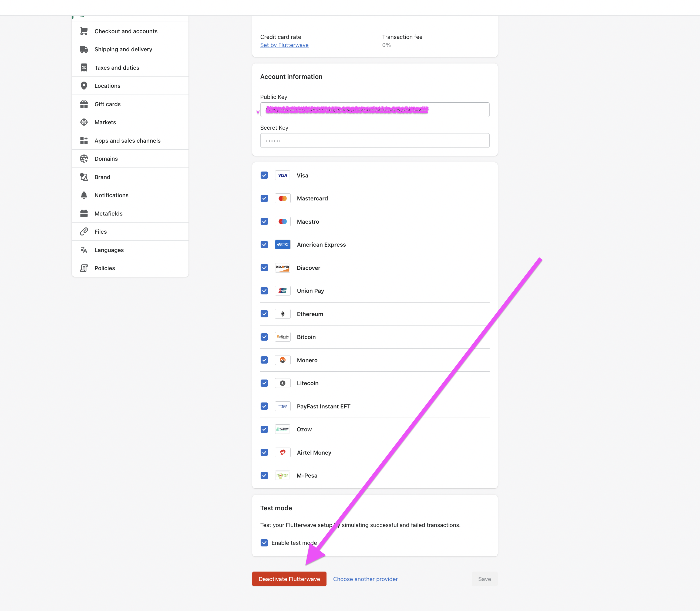Uncheck the Airtel Money checkbox
The width and height of the screenshot is (700, 611).
coord(264,452)
